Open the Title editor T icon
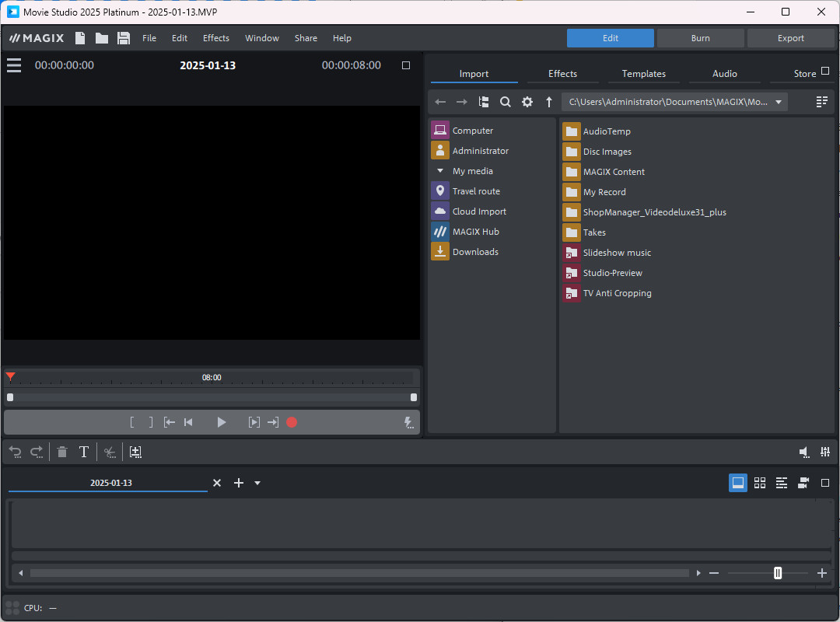 [x=84, y=453]
